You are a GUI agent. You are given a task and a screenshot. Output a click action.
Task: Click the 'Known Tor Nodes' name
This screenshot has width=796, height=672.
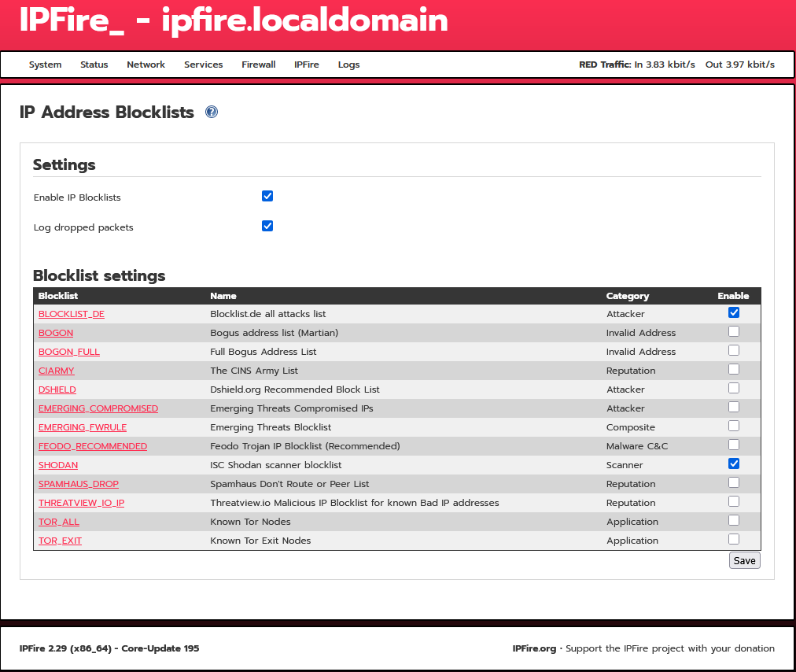(250, 522)
